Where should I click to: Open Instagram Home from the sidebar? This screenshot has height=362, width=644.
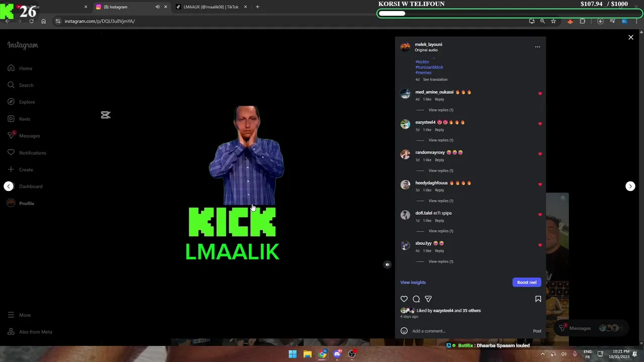20,68
